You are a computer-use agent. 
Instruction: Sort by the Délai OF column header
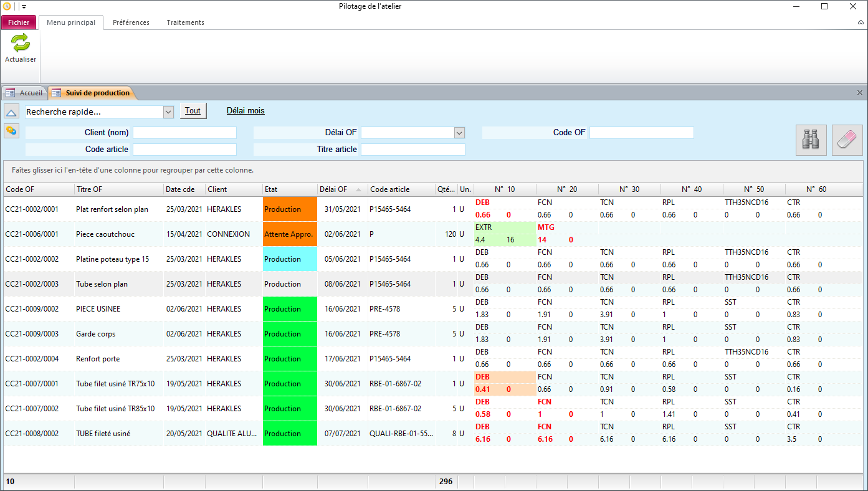pyautogui.click(x=333, y=189)
